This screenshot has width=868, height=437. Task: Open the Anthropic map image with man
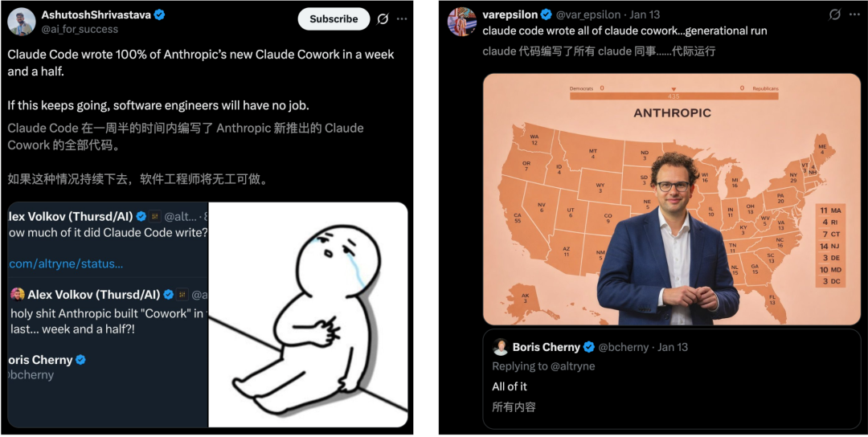672,199
